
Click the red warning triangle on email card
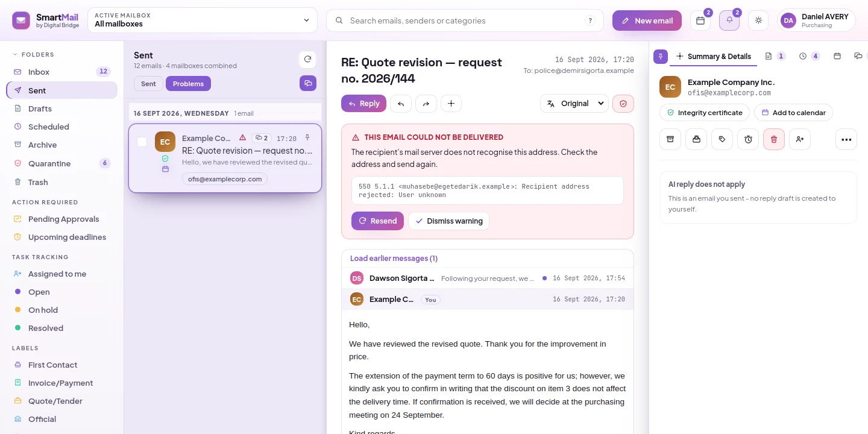242,138
